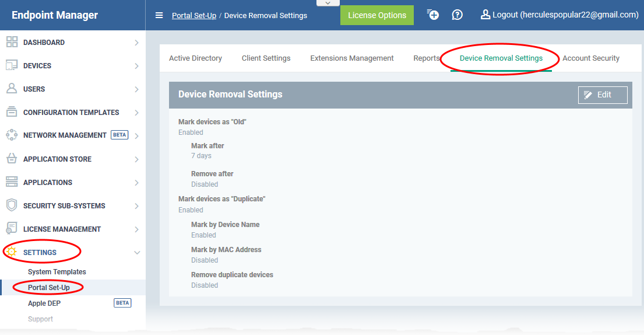The image size is (644, 335).
Task: Collapse the Settings menu chevron
Action: (x=137, y=252)
